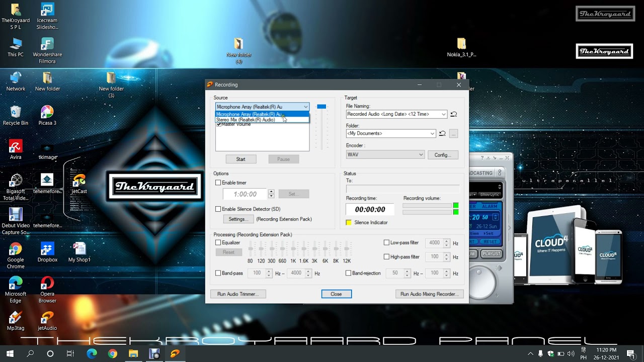Click the refresh icon beside Folder

[x=442, y=133]
